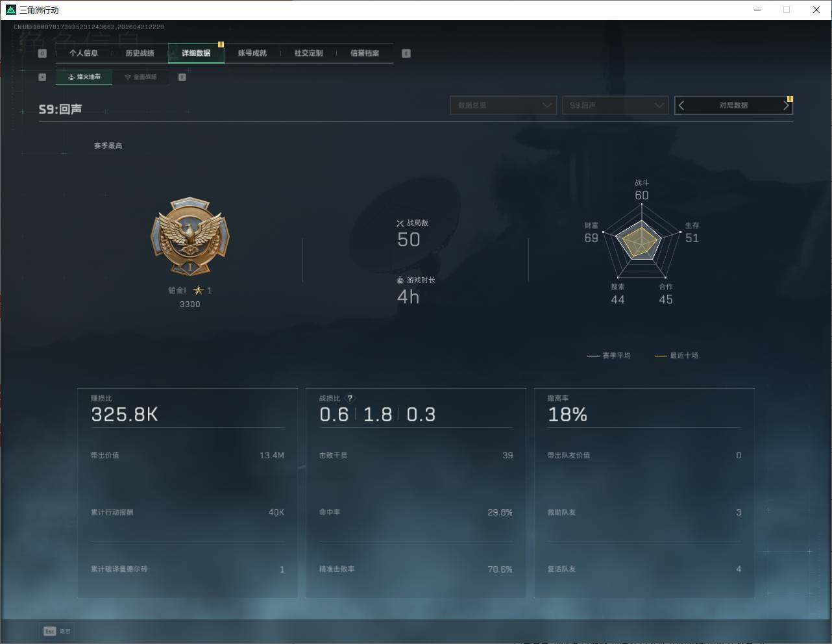Click the yellow notice badge on 详细数据
Screen dimensions: 832x644
221,45
